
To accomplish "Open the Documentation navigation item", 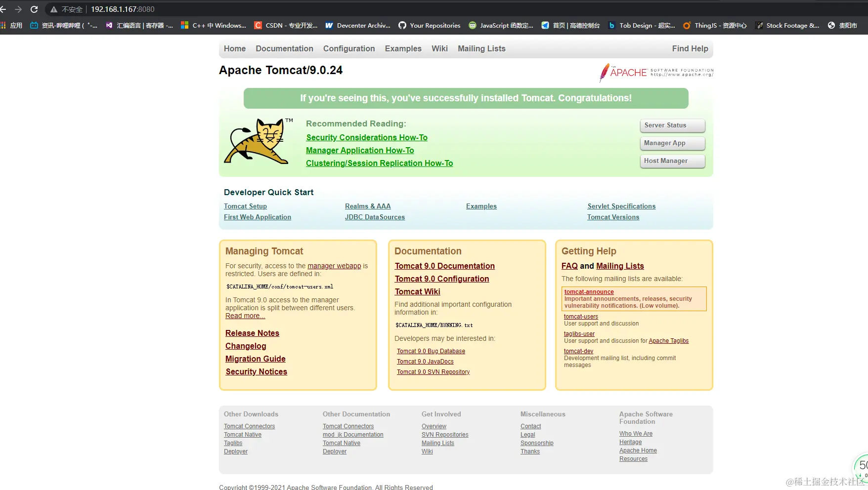I will click(x=284, y=48).
